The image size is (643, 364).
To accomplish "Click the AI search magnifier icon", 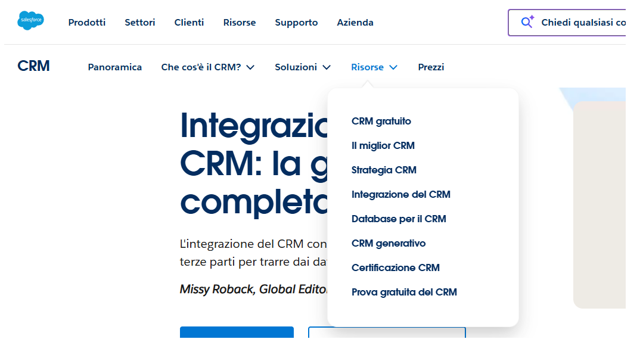I will click(527, 23).
